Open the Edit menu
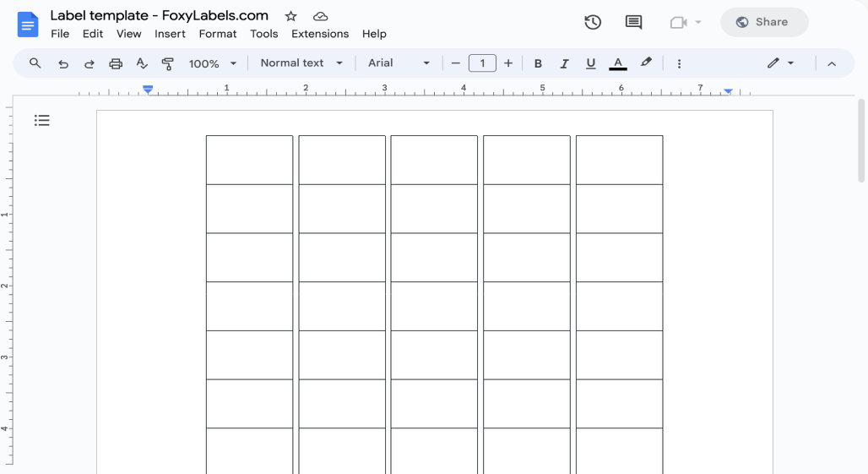868x474 pixels. [x=92, y=34]
